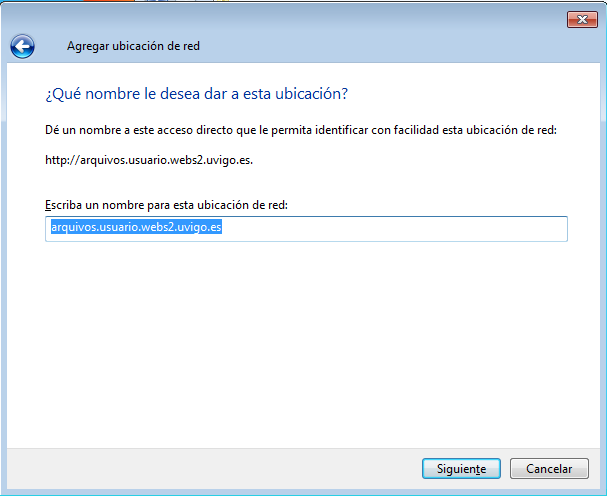This screenshot has height=496, width=607.
Task: Click the blue Back arrow button
Action: point(22,46)
